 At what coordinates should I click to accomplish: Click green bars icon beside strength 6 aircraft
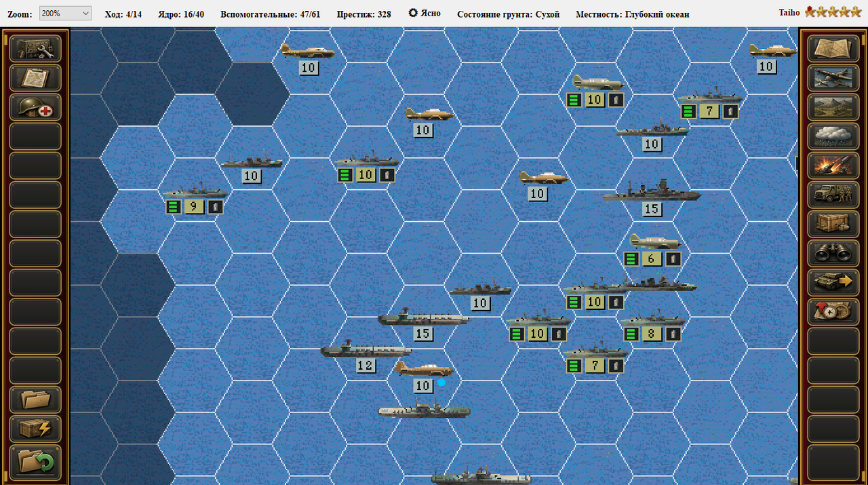pos(631,258)
